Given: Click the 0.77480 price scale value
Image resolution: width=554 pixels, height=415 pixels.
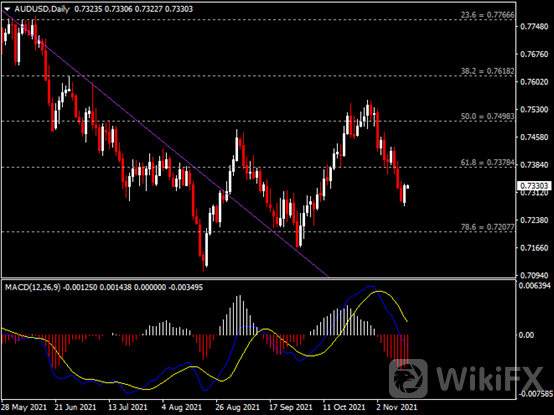Looking at the screenshot, I should [534, 26].
